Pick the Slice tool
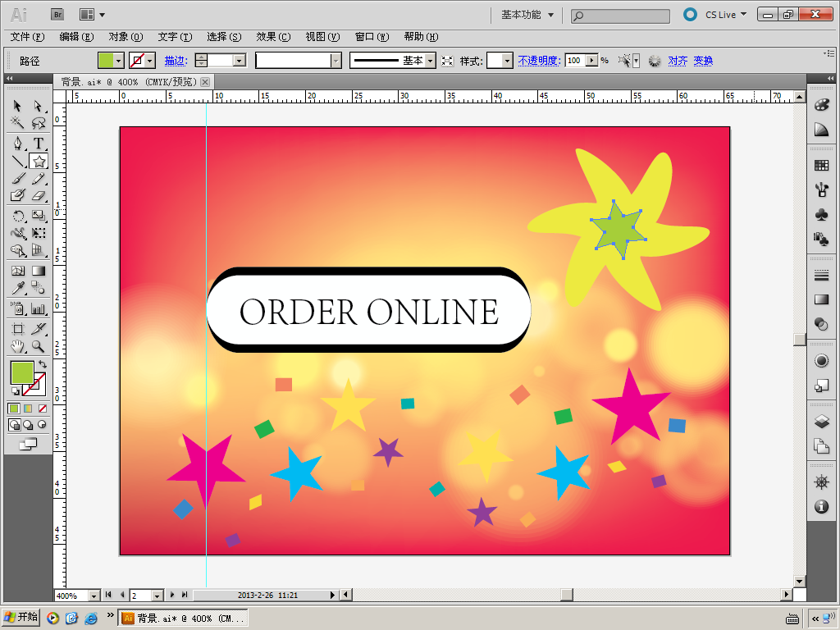 38,329
